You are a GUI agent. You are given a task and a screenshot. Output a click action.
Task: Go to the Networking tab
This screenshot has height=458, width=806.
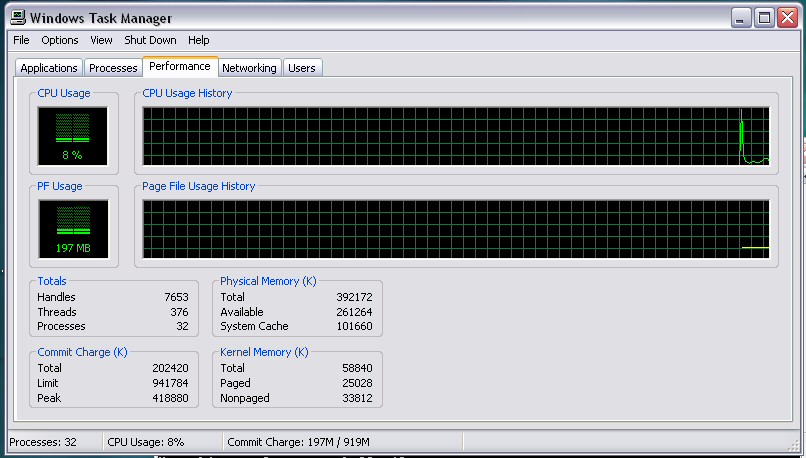pyautogui.click(x=249, y=68)
